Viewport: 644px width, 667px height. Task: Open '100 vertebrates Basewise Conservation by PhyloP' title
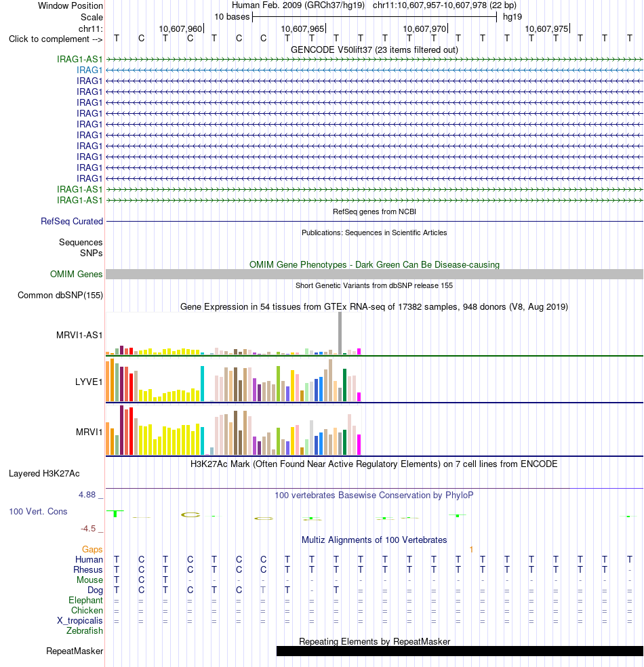[374, 495]
